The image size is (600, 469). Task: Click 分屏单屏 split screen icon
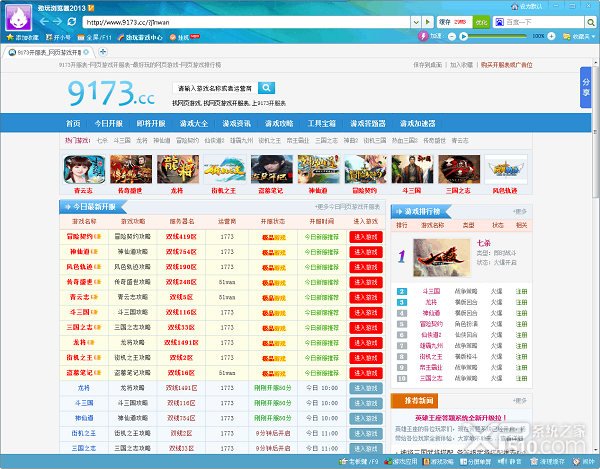pos(463,462)
